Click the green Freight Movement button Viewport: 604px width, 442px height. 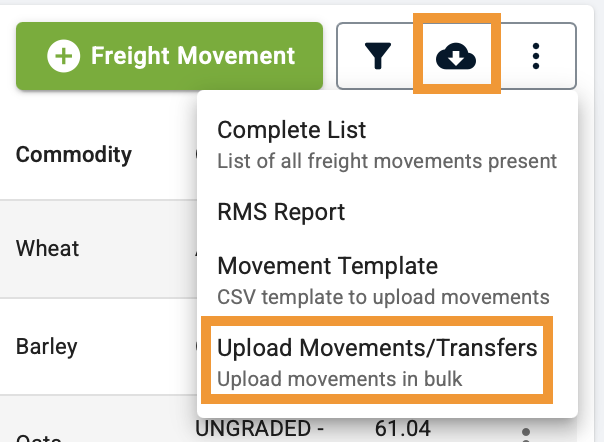(x=169, y=56)
